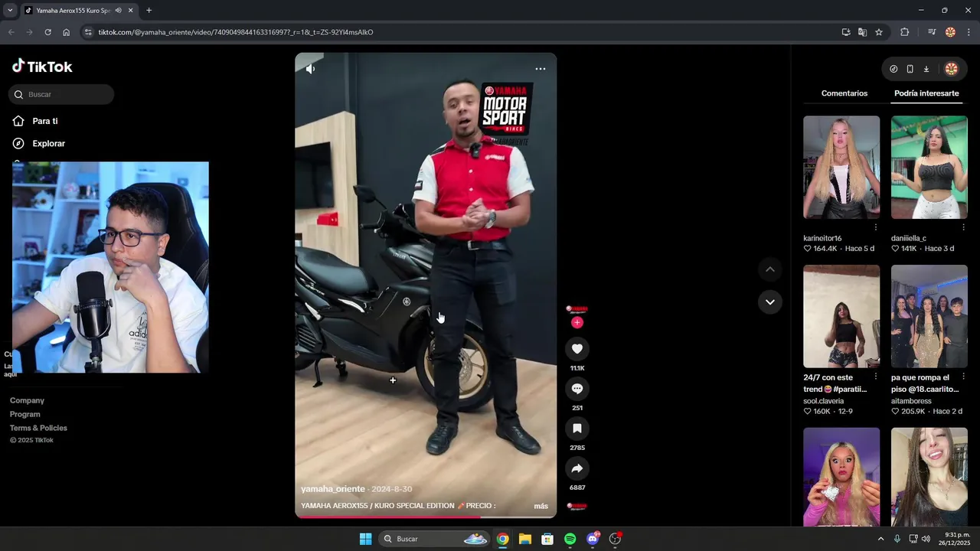980x551 pixels.
Task: Open the media controls icon in Chrome toolbar
Action: click(932, 32)
